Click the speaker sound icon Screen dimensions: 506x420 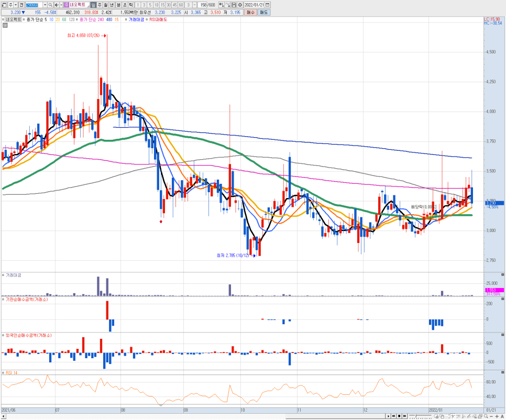pos(57,5)
